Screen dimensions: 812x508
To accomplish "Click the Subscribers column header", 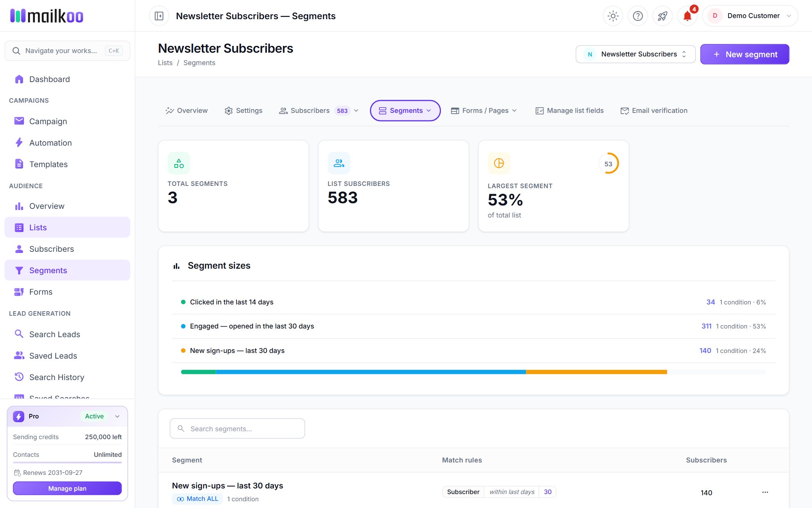I will [x=706, y=460].
